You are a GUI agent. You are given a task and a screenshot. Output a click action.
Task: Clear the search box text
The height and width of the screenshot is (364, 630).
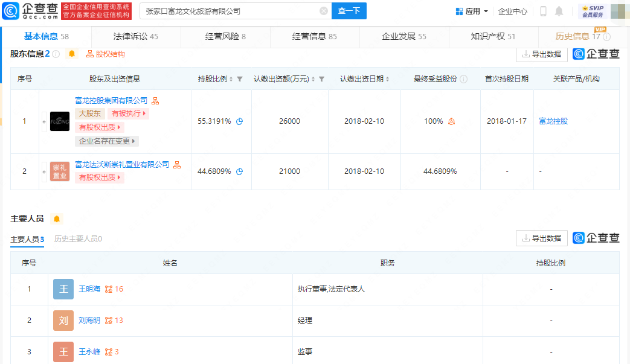tap(323, 11)
